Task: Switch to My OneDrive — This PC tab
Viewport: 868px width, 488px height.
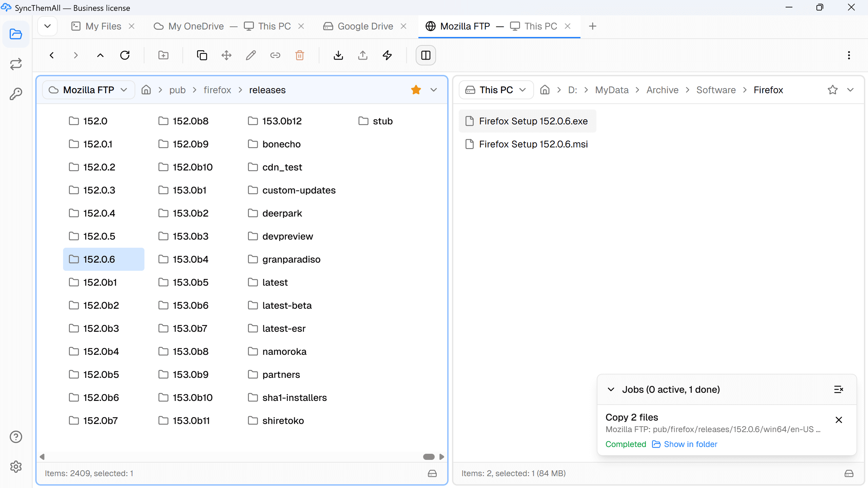Action: click(x=222, y=26)
